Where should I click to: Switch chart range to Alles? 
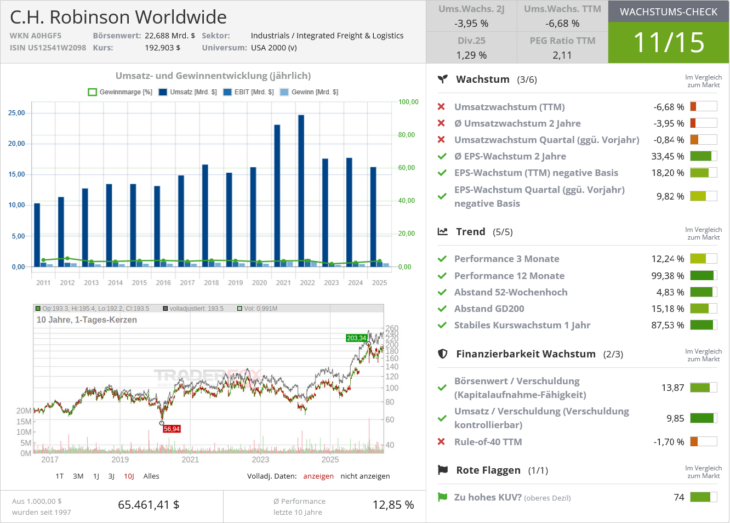[x=151, y=476]
